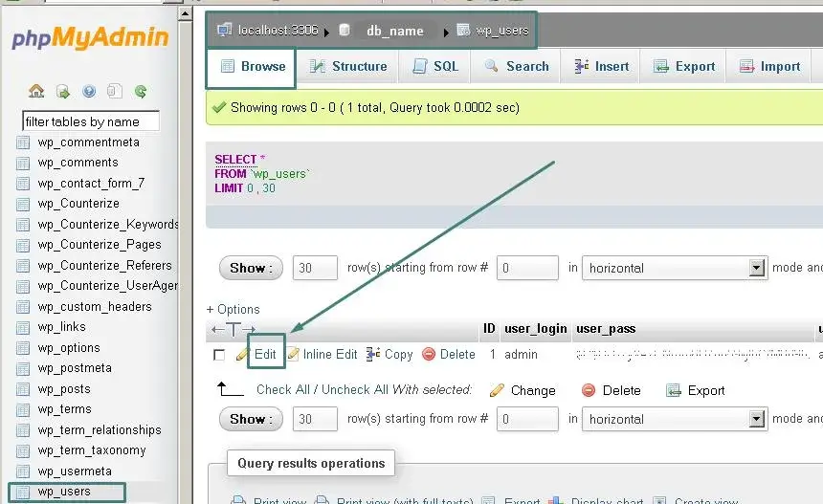Open the wp_Counterize_Pages table
The image size is (823, 504).
tap(100, 245)
